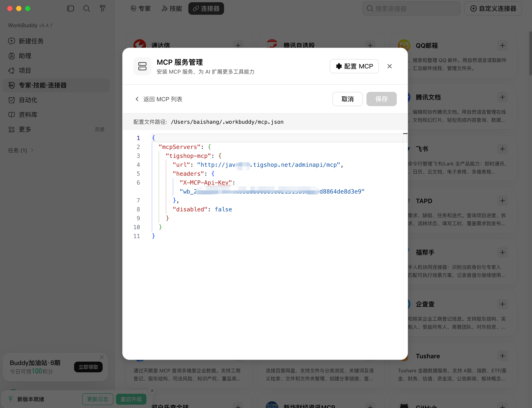
Task: Click the config path /Users/baishang/.workbuddy/mcp.json
Action: click(227, 122)
